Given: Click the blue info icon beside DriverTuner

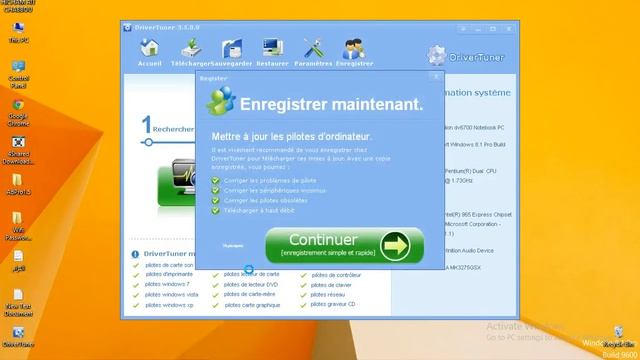Looking at the screenshot, I should pos(135,254).
